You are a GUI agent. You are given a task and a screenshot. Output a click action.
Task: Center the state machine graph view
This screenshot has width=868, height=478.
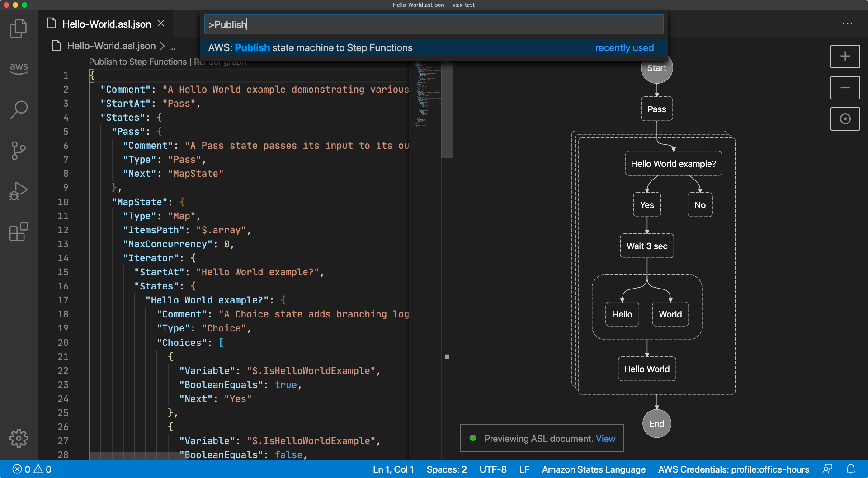click(845, 119)
